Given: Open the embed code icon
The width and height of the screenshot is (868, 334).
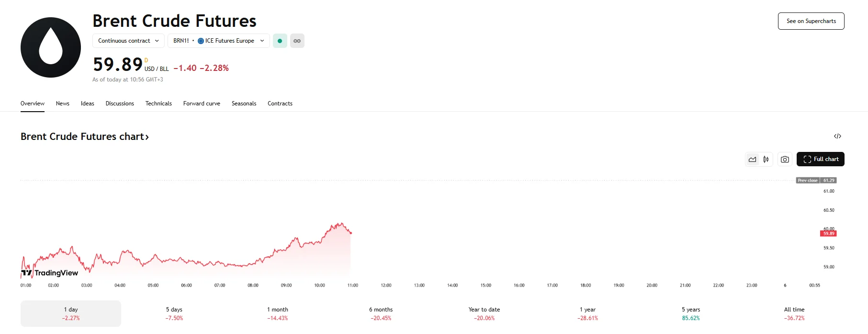Looking at the screenshot, I should [x=837, y=137].
